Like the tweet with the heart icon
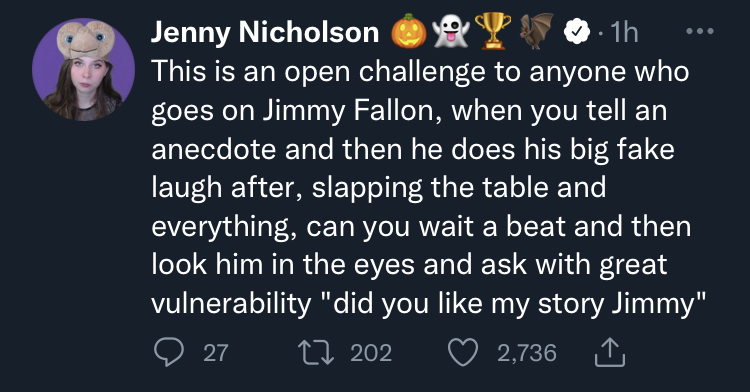Image resolution: width=750 pixels, height=392 pixels. [x=463, y=352]
